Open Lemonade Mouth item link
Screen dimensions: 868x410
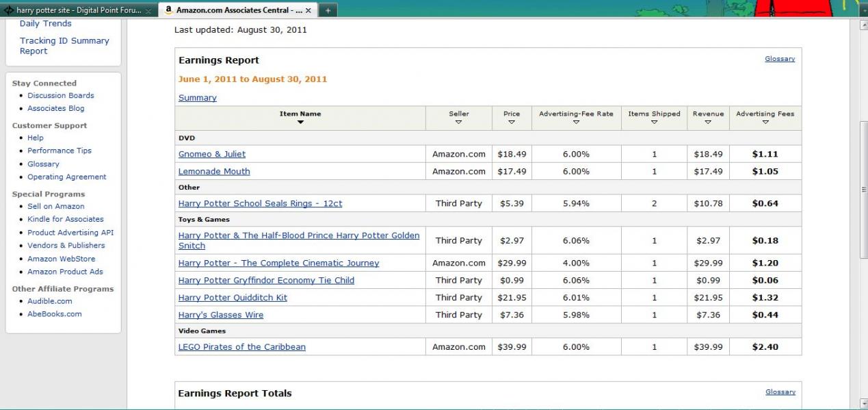214,171
